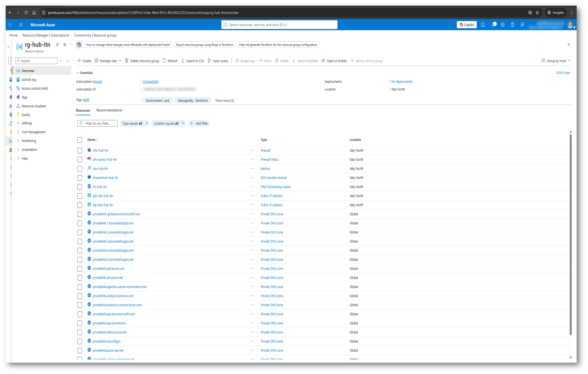Go back in browser history
588x374 pixels.
point(10,13)
